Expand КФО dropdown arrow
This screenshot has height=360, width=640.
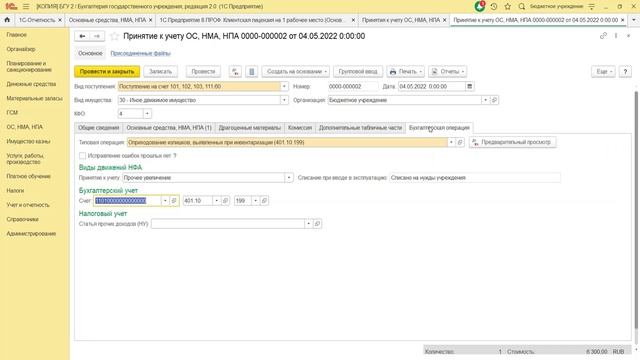click(147, 113)
